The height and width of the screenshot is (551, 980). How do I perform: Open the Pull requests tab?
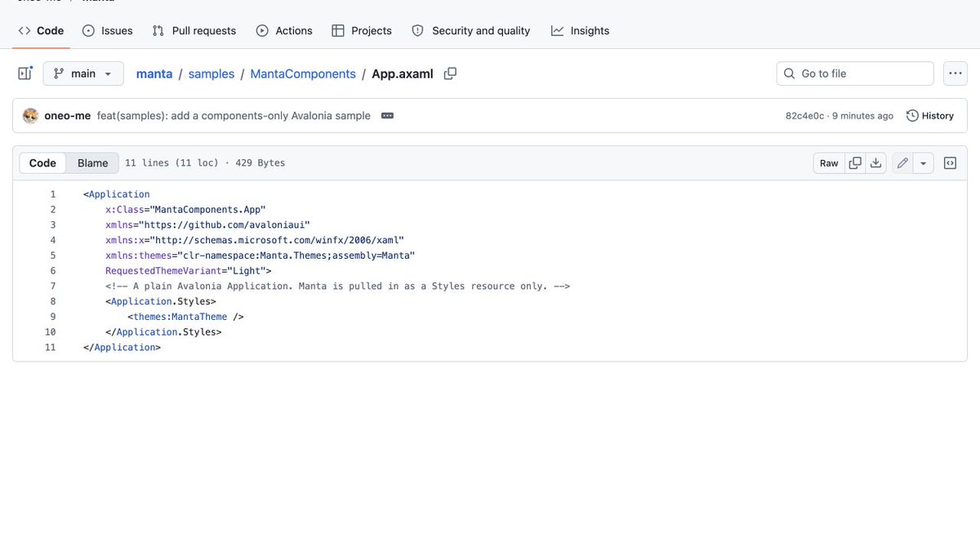pos(194,31)
